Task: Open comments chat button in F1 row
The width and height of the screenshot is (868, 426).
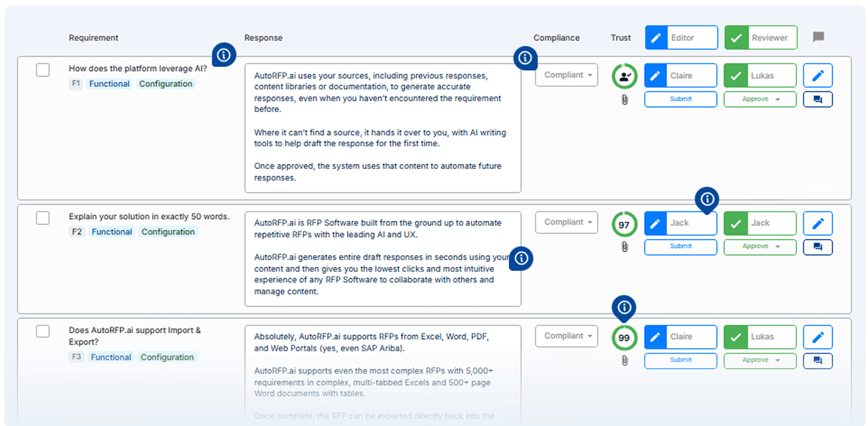Action: click(x=818, y=100)
